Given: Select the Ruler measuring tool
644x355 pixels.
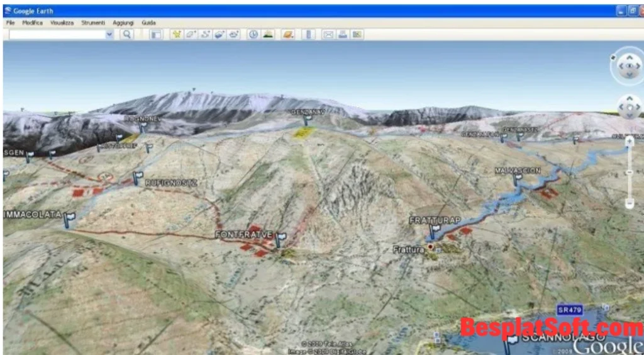Looking at the screenshot, I should [308, 35].
